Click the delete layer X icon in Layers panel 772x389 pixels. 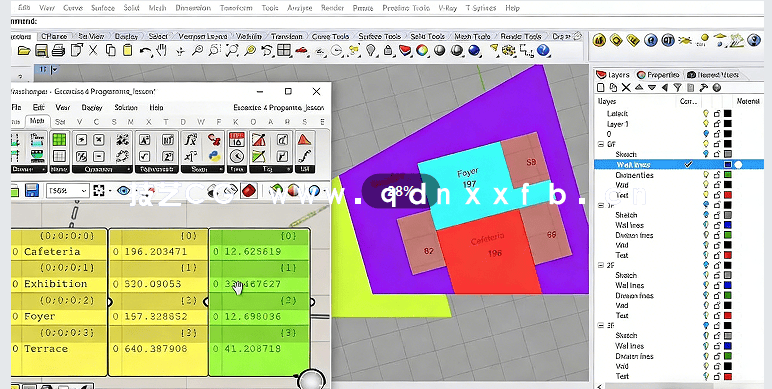626,88
